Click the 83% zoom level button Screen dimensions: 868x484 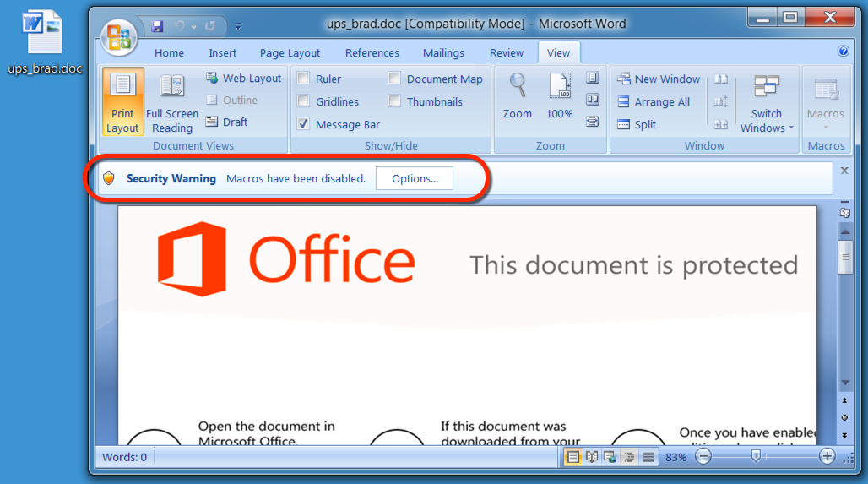(x=676, y=458)
